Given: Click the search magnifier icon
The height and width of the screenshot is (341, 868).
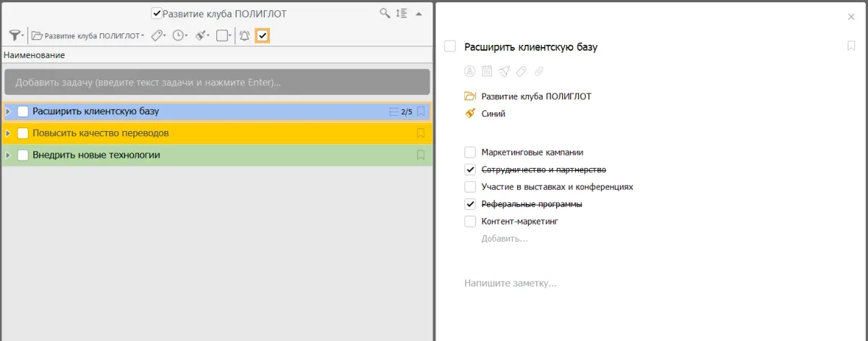Looking at the screenshot, I should 385,13.
